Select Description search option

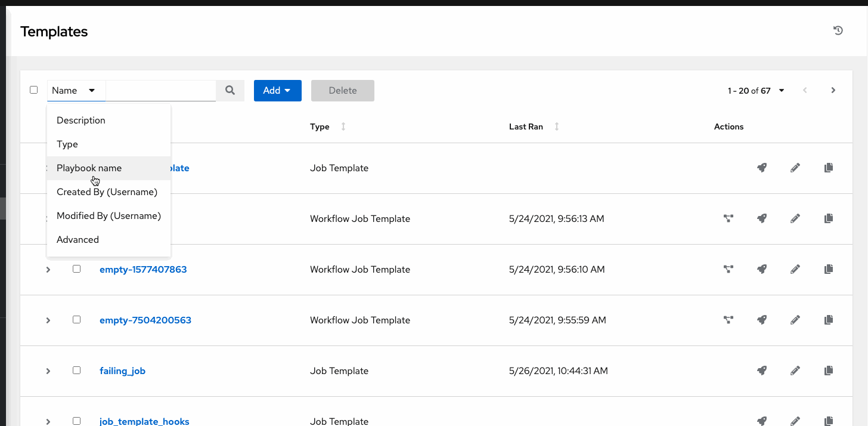109,121
